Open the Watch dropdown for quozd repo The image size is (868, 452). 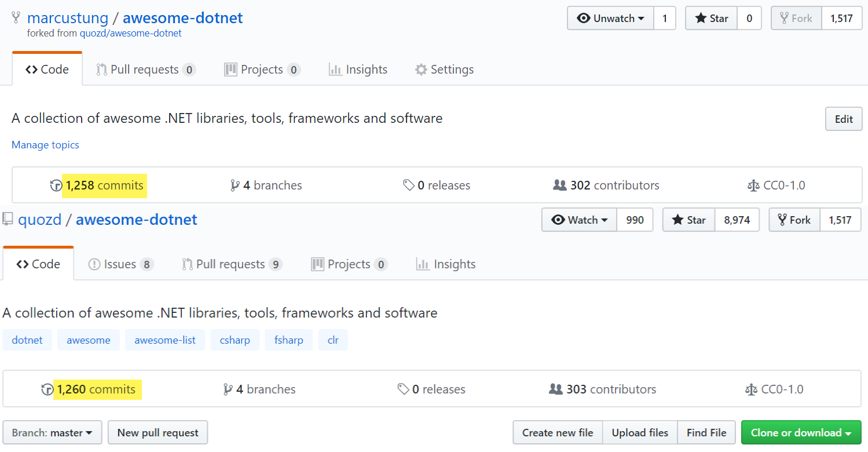point(580,220)
